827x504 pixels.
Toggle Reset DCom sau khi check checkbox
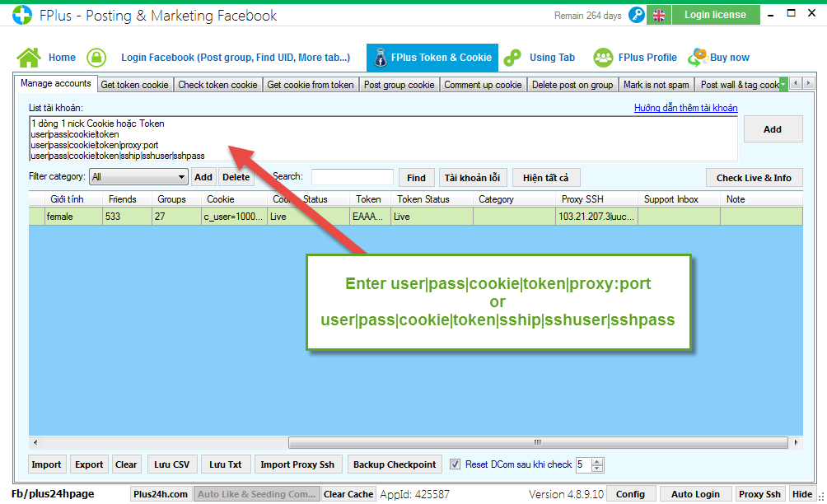tap(456, 464)
